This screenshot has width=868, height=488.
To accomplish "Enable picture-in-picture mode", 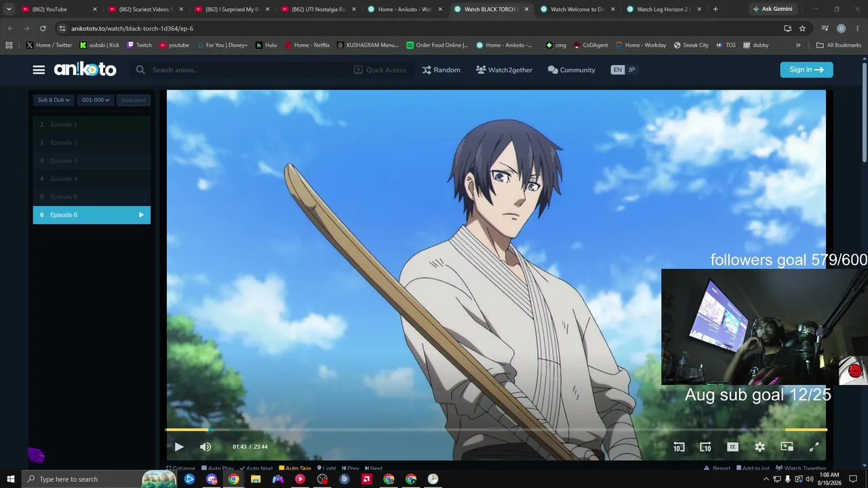I will (787, 447).
